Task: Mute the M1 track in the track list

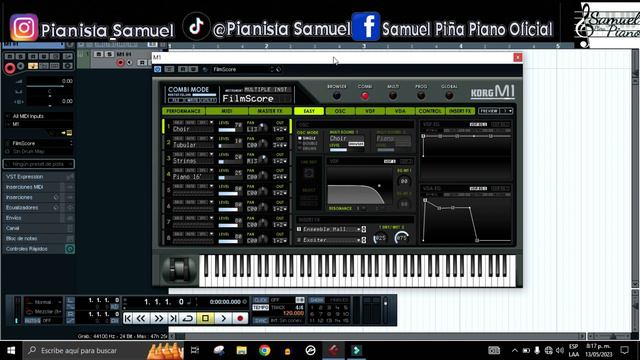Action: pyautogui.click(x=98, y=54)
